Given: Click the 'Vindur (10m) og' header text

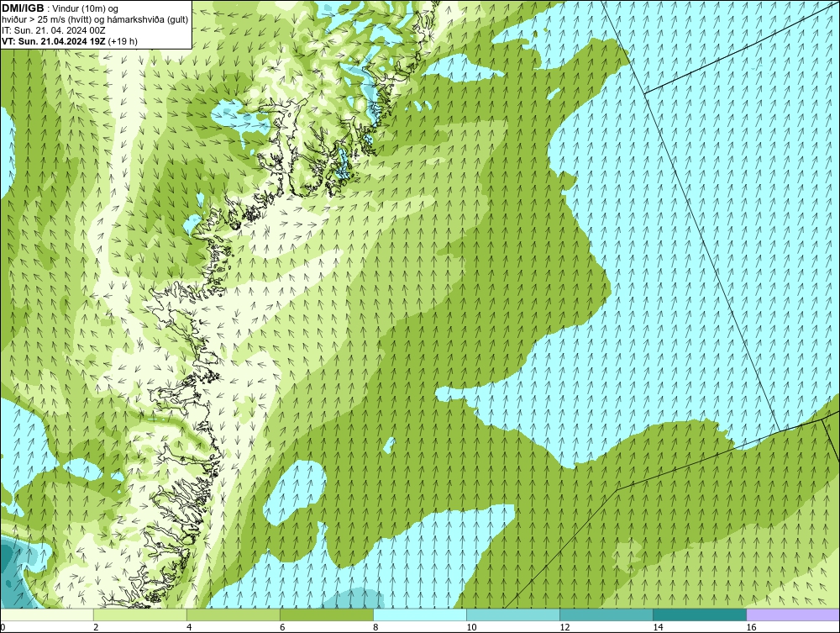Looking at the screenshot, I should tap(87, 8).
